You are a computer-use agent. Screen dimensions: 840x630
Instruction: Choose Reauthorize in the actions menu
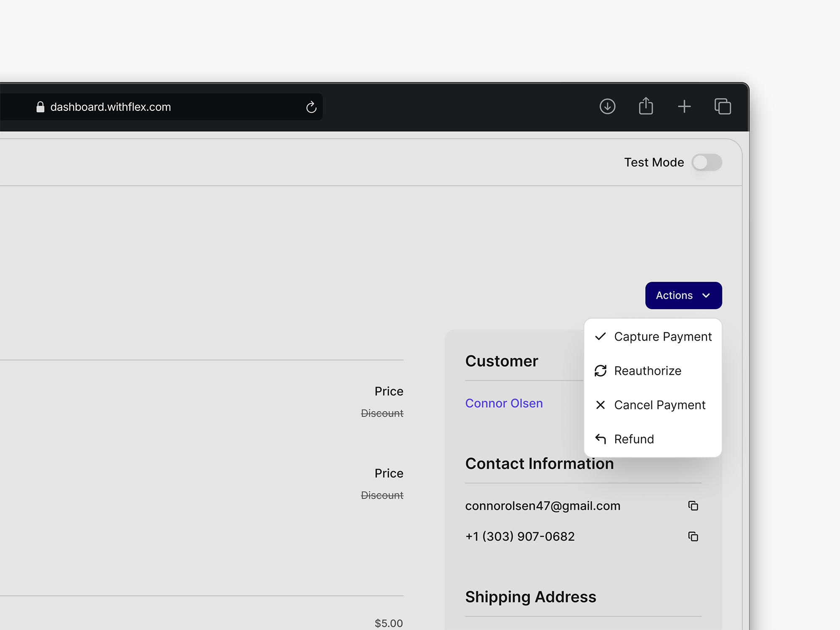tap(647, 371)
